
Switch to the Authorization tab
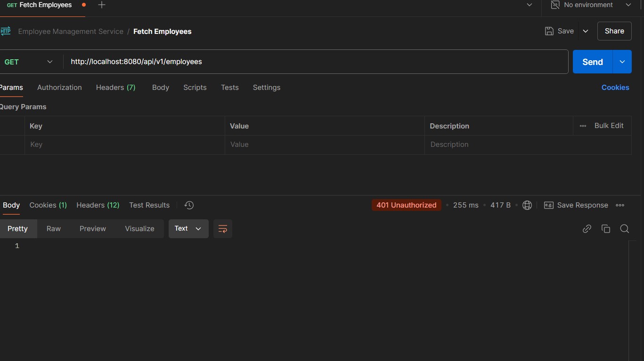point(59,88)
